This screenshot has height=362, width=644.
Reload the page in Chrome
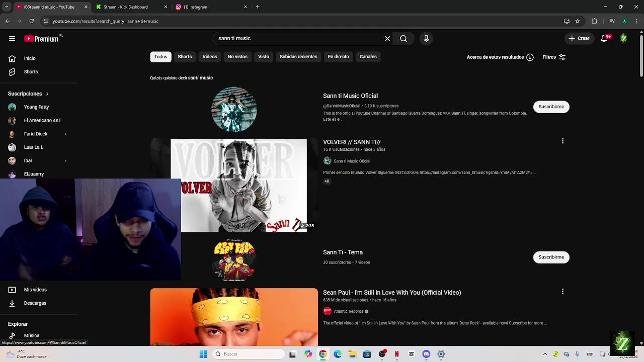tap(31, 21)
